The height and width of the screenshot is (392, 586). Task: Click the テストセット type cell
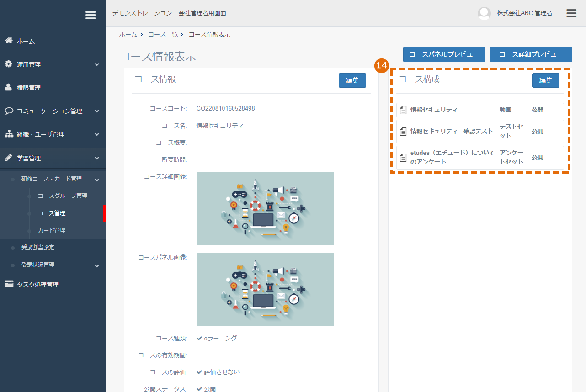[x=511, y=132]
